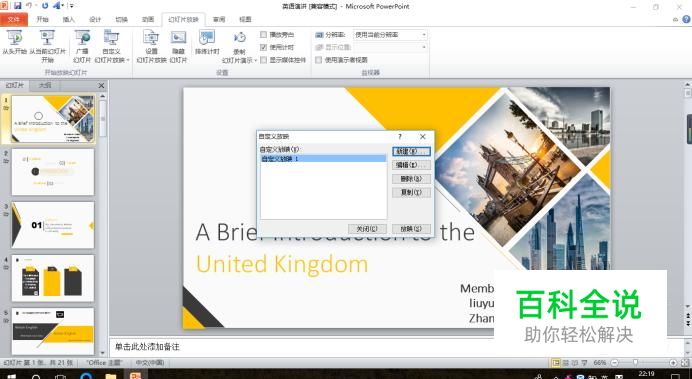
Task: Start slideshow from beginning (从头开始)
Action: click(14, 42)
